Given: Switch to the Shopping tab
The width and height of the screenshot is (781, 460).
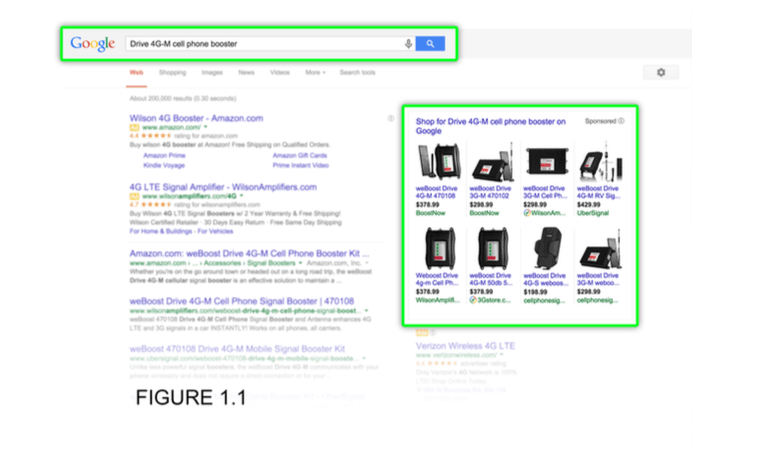Looking at the screenshot, I should pyautogui.click(x=172, y=73).
